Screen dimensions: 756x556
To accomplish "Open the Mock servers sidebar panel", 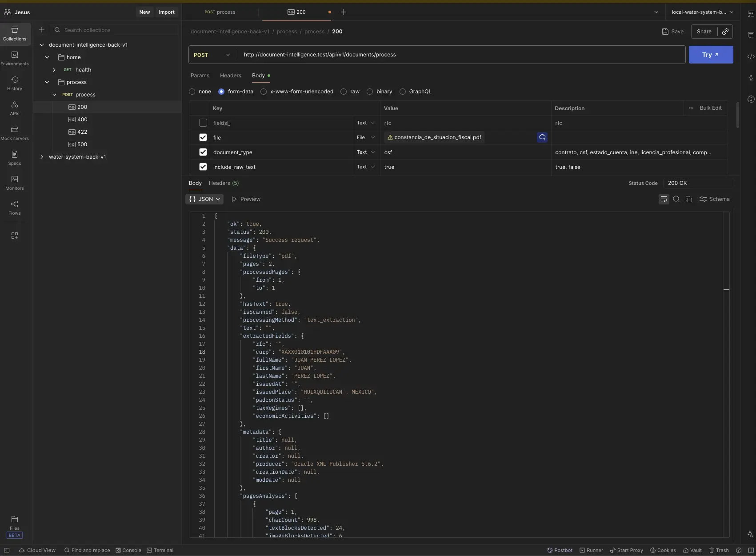I will pos(15,133).
